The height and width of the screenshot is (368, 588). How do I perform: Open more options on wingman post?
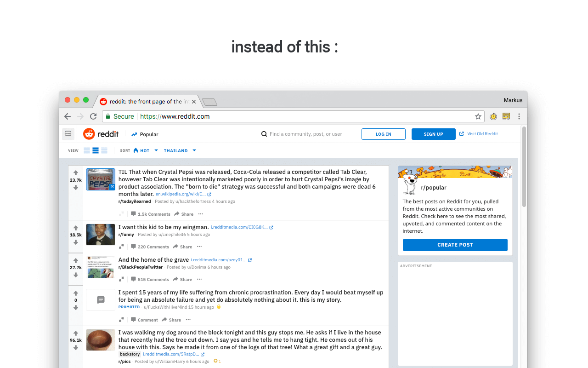pos(199,247)
